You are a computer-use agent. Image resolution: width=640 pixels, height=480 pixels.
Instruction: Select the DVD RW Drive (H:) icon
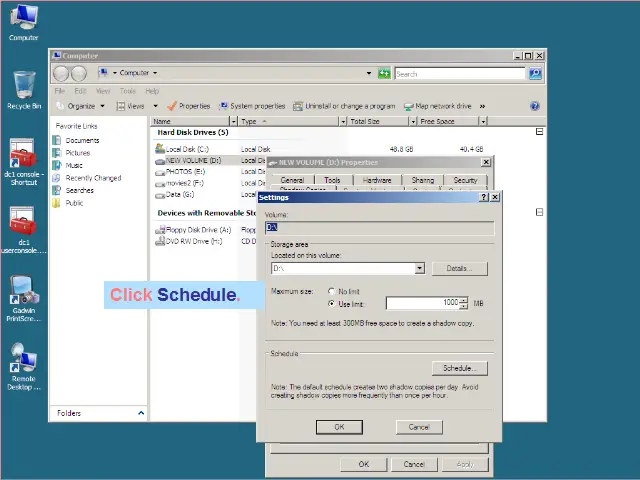point(160,241)
